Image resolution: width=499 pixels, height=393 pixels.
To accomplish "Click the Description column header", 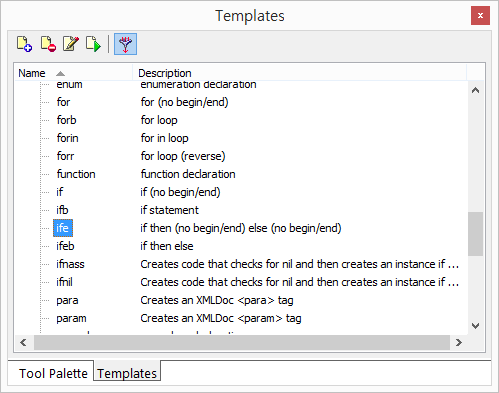I will tap(299, 73).
